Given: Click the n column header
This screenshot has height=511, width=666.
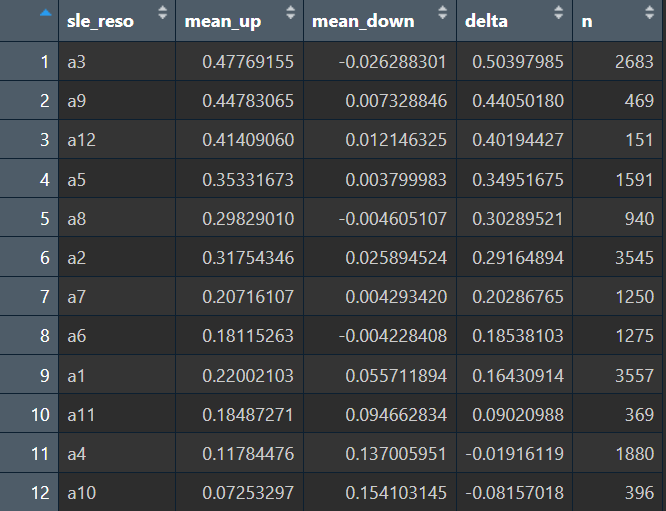Looking at the screenshot, I should click(618, 20).
